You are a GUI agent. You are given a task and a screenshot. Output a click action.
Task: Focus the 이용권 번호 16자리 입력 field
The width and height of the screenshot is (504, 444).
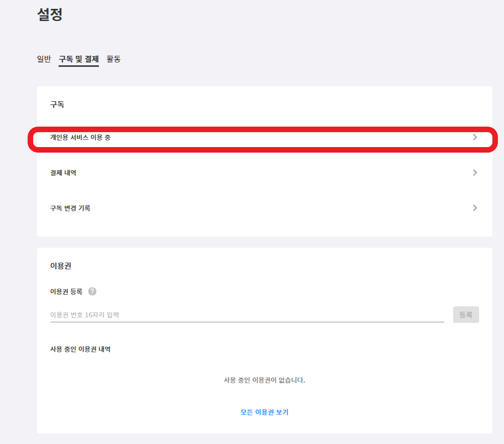click(x=247, y=315)
